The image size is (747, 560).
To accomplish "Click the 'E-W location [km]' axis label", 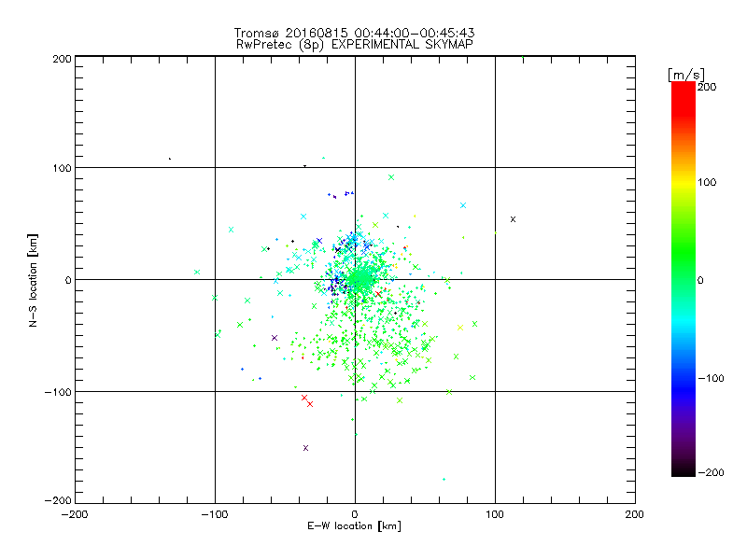I will (354, 526).
